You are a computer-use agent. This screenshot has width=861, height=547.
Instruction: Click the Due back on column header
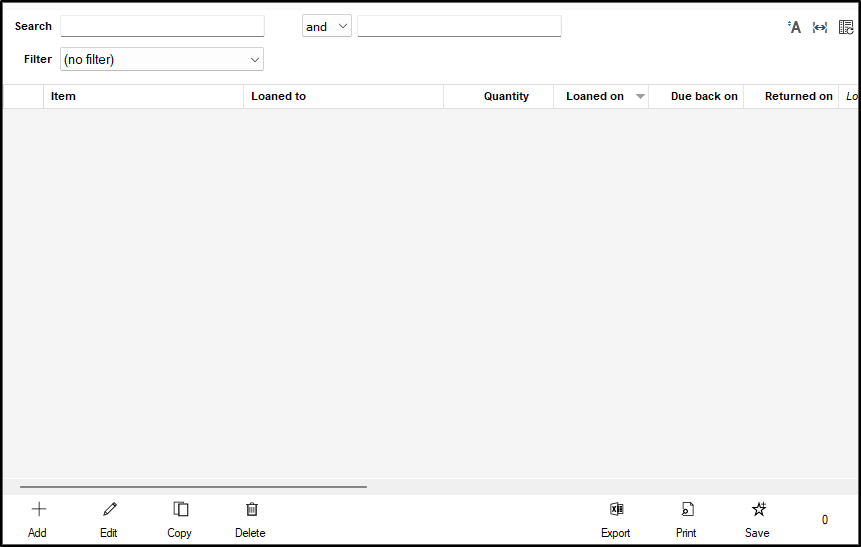(x=704, y=97)
